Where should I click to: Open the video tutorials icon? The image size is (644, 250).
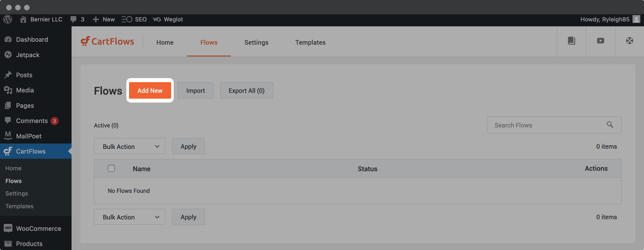coord(600,41)
